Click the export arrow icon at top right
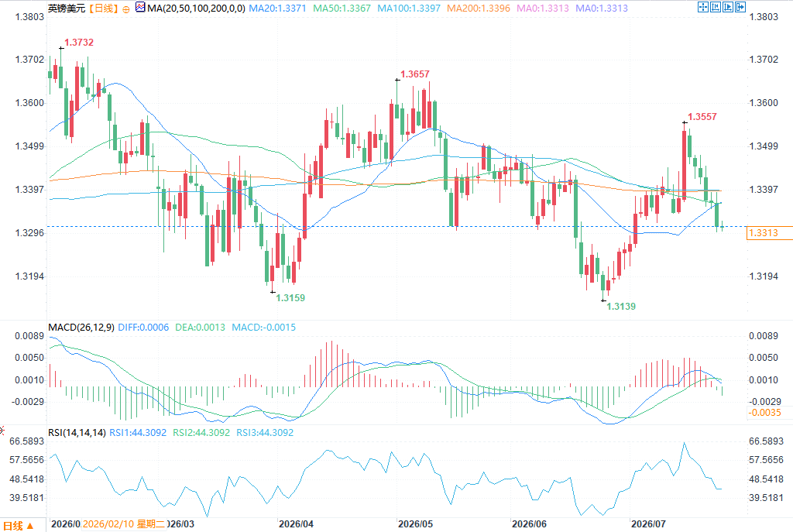The height and width of the screenshot is (532, 793). tap(740, 7)
